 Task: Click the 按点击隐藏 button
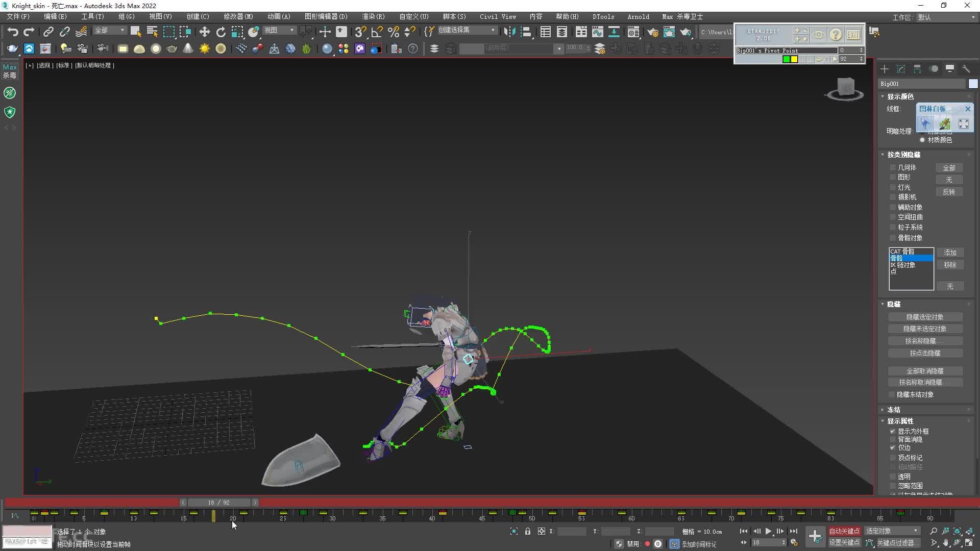[x=925, y=353]
